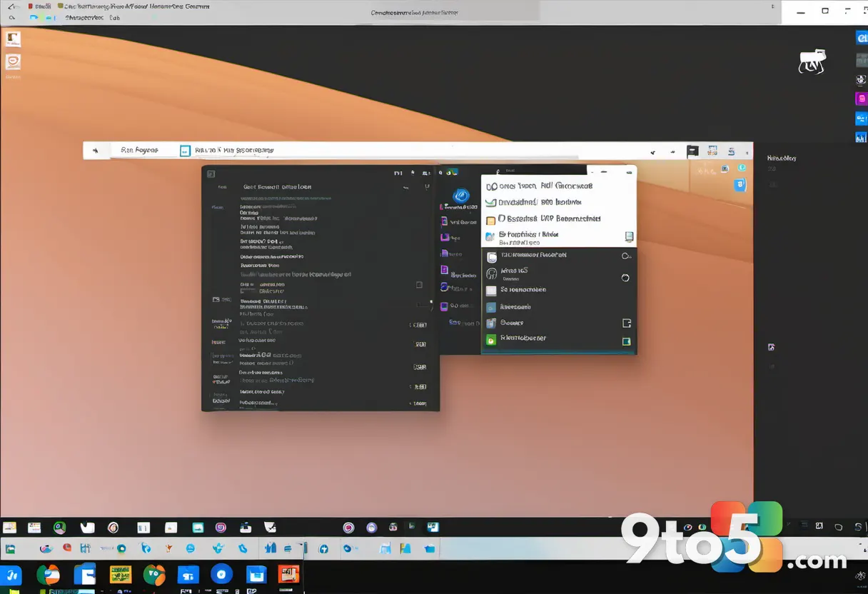868x594 pixels.
Task: Launch the blue circle icon with white center dot
Action: pyautogui.click(x=221, y=574)
